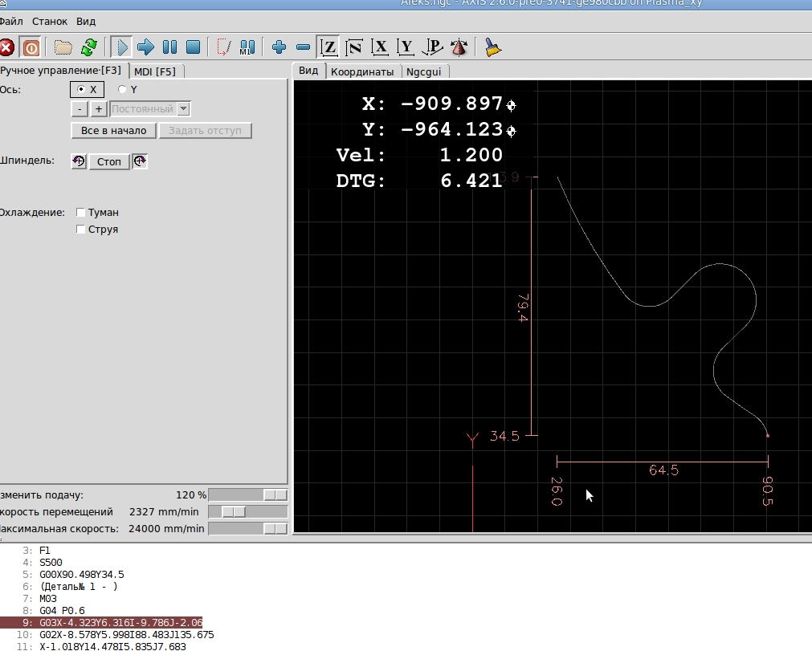
Task: Zoom in with the plus icon
Action: (x=279, y=47)
